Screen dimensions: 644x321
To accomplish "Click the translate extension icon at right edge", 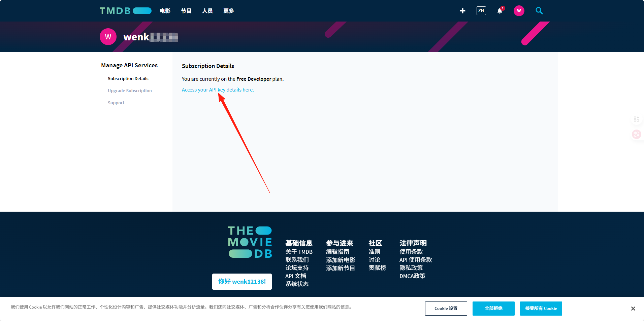I will (636, 134).
